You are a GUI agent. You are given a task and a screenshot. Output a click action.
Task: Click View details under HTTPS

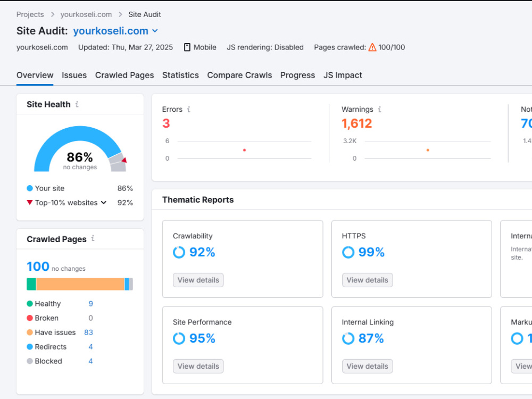[x=368, y=280]
